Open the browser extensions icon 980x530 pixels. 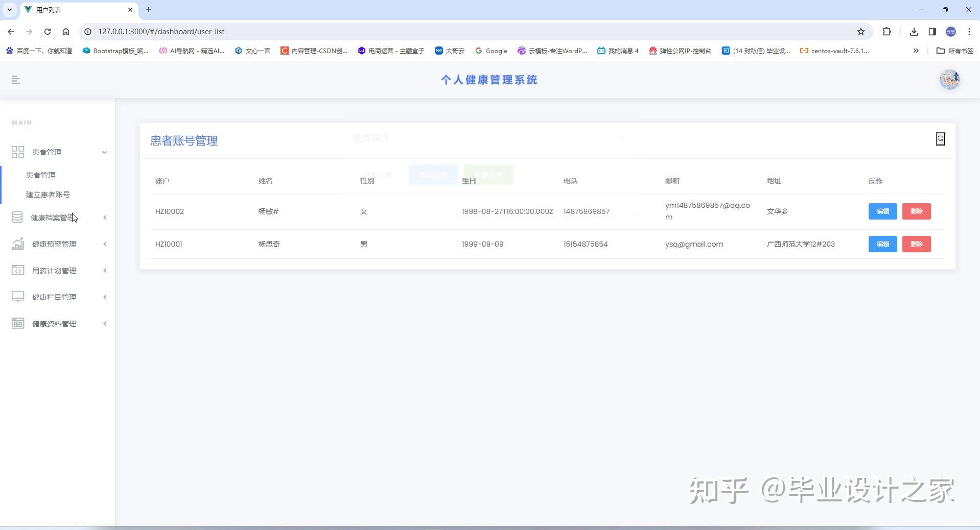(888, 32)
